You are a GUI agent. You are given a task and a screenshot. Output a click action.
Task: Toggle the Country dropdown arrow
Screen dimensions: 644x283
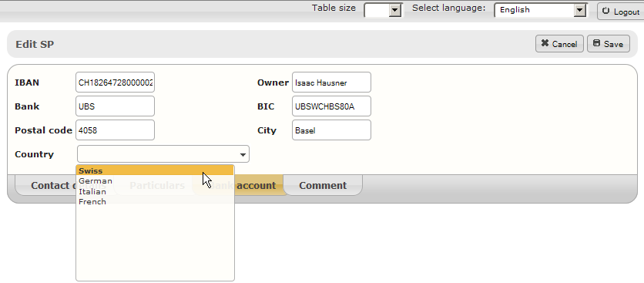coord(243,154)
